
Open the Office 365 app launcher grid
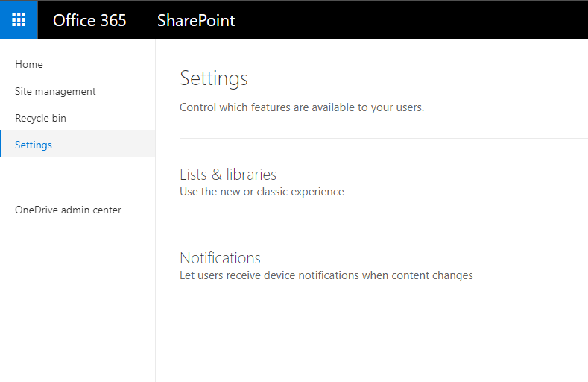(19, 19)
